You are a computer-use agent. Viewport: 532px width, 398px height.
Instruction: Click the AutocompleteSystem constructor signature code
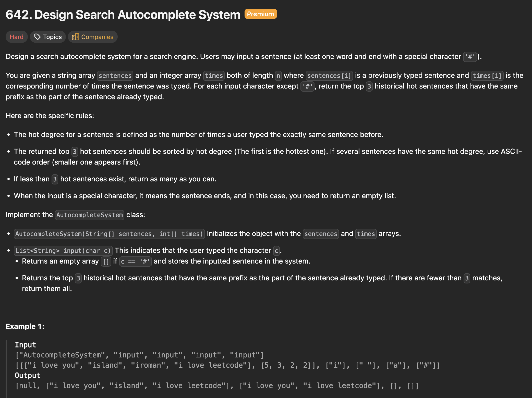coord(109,234)
